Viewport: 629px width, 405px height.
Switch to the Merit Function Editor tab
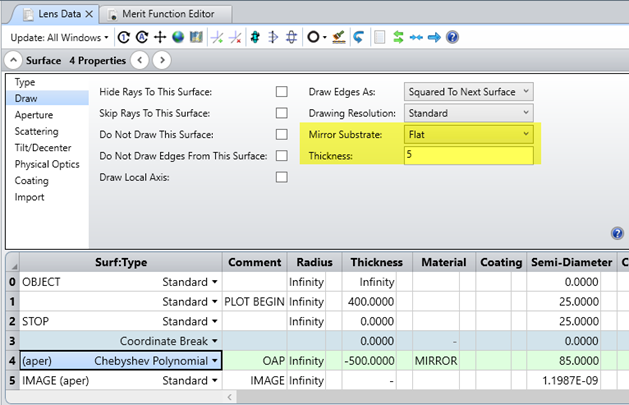(x=168, y=14)
